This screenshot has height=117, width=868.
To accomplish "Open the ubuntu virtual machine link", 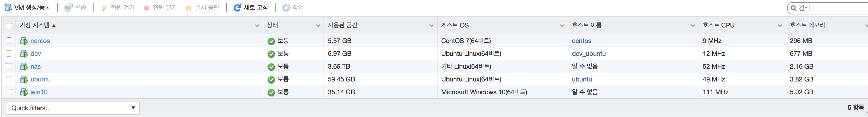I will (40, 79).
